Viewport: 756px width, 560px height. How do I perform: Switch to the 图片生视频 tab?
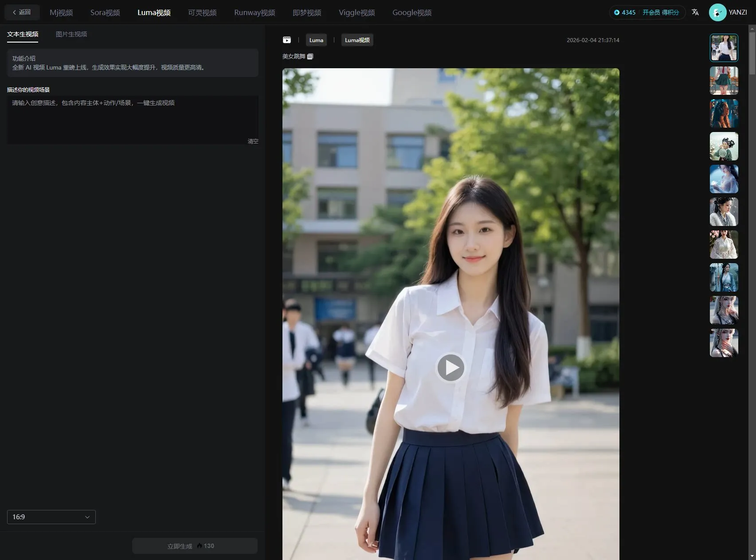pyautogui.click(x=71, y=34)
